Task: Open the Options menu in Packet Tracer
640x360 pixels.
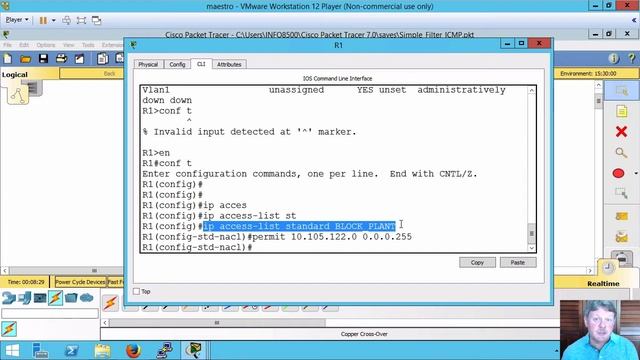Action: 46,45
